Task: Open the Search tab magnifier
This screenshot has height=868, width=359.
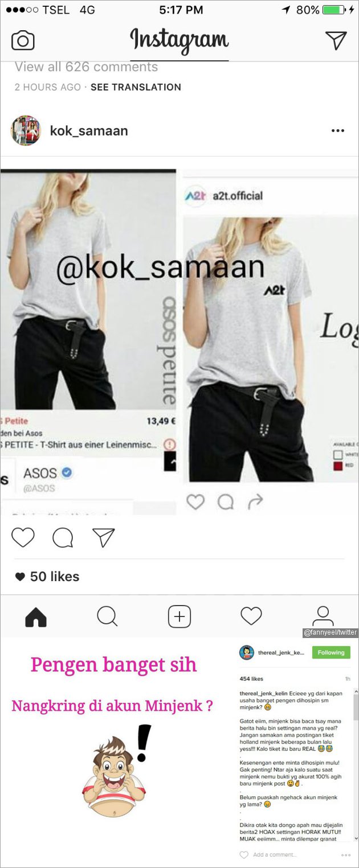Action: click(x=107, y=616)
